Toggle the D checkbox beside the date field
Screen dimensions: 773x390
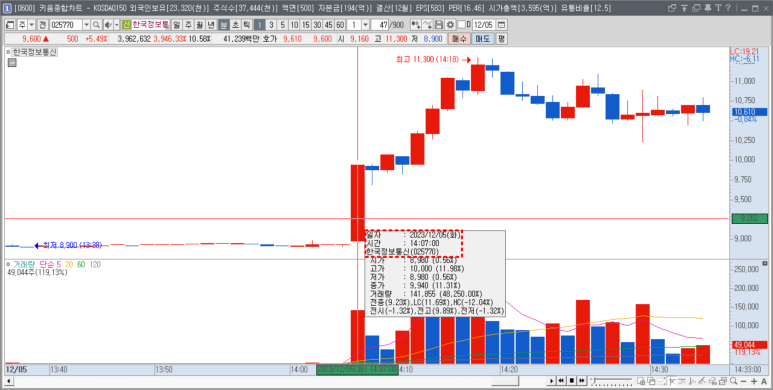click(461, 25)
